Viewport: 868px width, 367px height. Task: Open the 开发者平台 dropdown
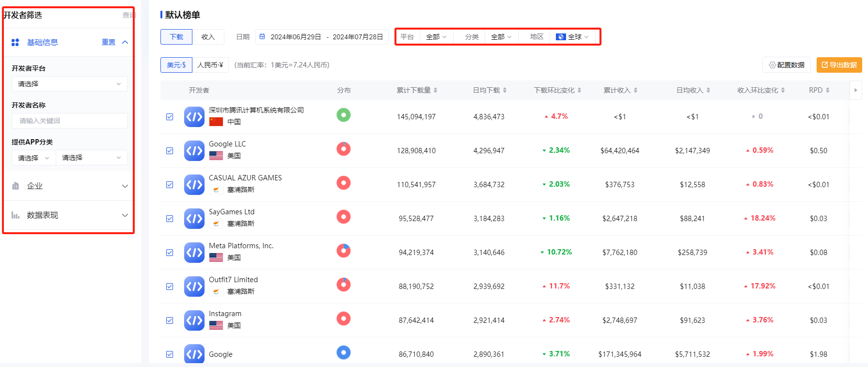(69, 84)
